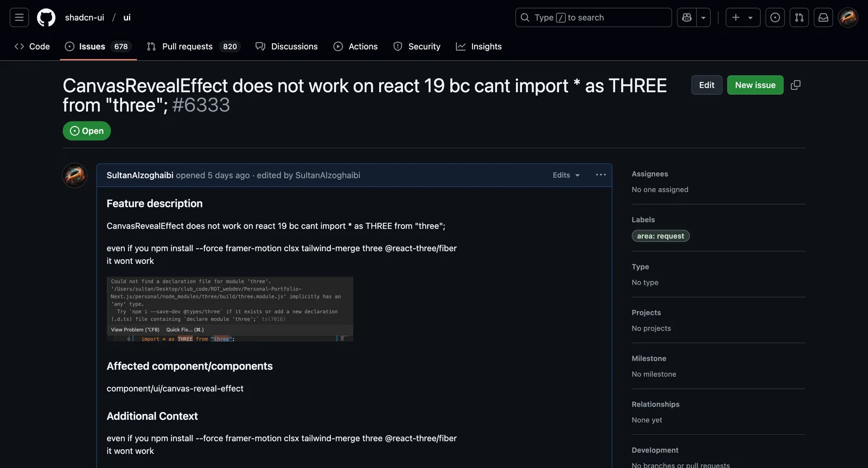
Task: Click issue number #6333 in the title
Action: click(201, 105)
